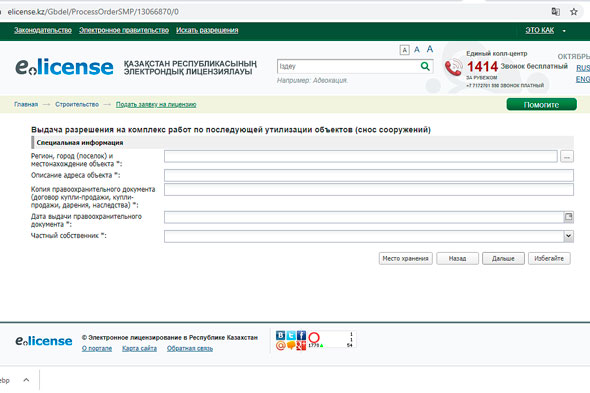Switch language to ENG
Image resolution: width=590 pixels, height=393 pixels.
click(x=583, y=79)
